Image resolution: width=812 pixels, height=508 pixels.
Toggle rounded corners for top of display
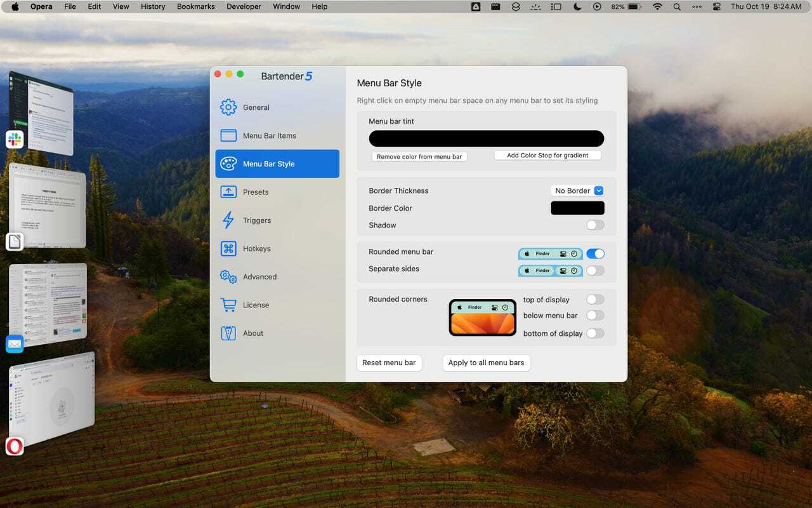coord(595,299)
